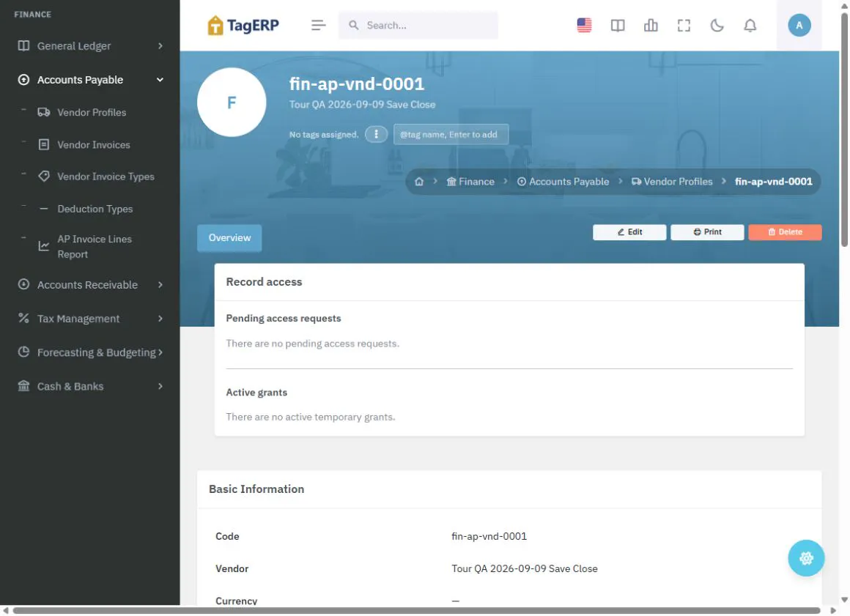Click the fin-ap-vnd-0001 page title

click(356, 84)
